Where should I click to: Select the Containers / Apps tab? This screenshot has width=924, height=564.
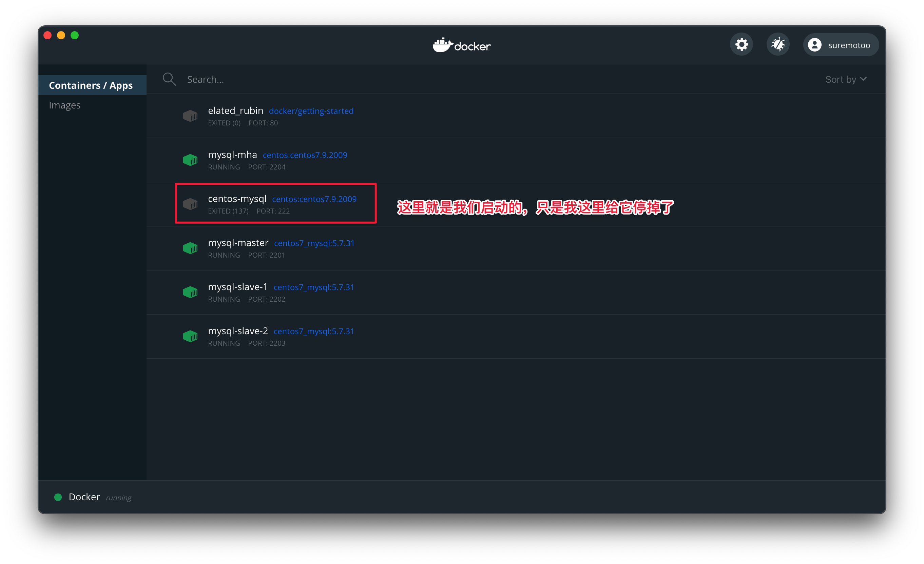92,85
